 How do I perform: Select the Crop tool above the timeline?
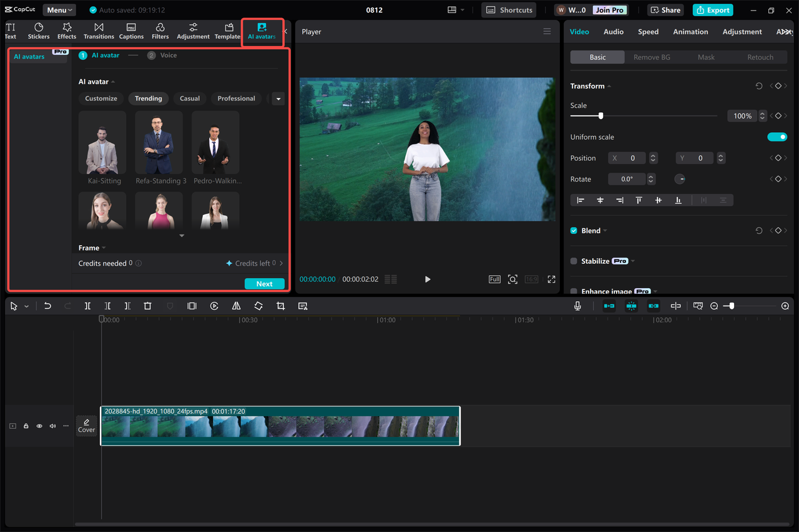pos(280,306)
